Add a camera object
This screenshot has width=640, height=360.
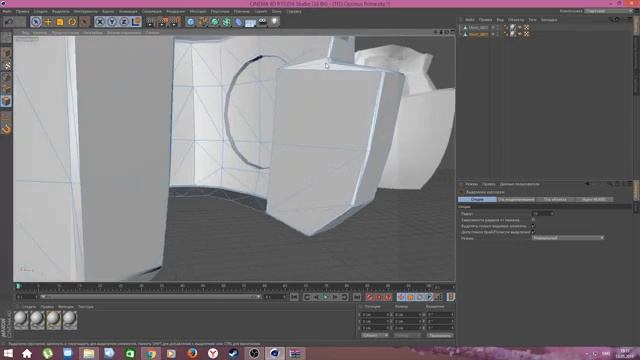click(x=262, y=22)
